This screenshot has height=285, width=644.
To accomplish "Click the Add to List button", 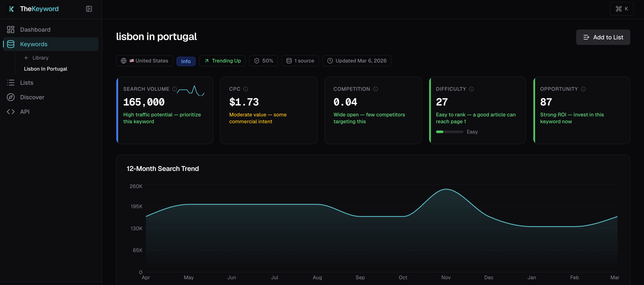I will (603, 37).
